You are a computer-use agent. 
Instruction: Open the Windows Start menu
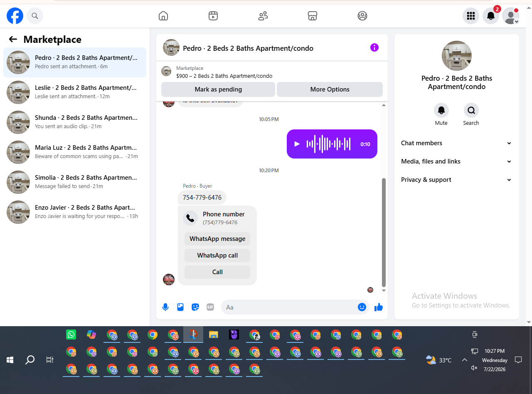point(10,360)
